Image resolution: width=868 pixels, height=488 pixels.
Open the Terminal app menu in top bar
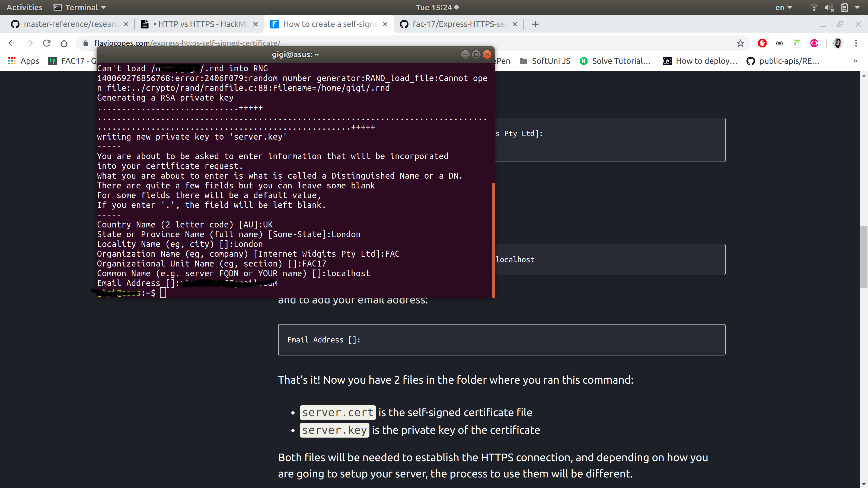(80, 7)
